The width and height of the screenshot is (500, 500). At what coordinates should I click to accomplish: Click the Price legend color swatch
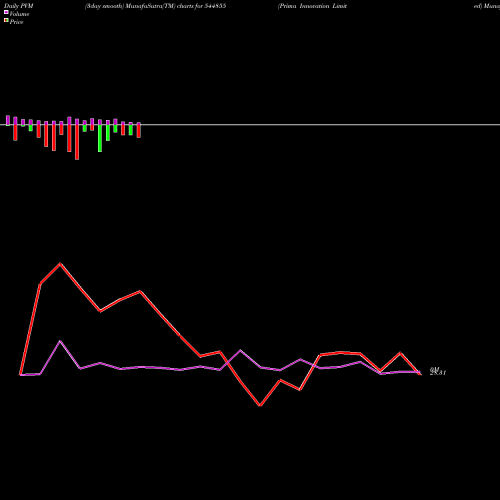click(6, 20)
